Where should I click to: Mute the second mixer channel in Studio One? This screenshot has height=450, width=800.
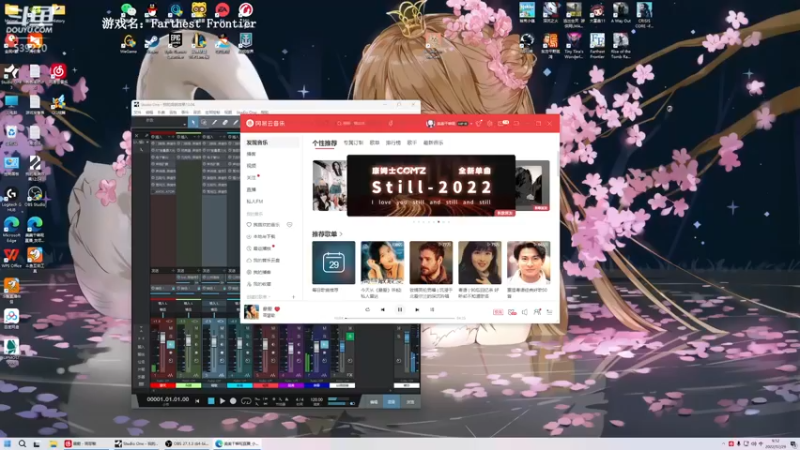pyautogui.click(x=196, y=329)
